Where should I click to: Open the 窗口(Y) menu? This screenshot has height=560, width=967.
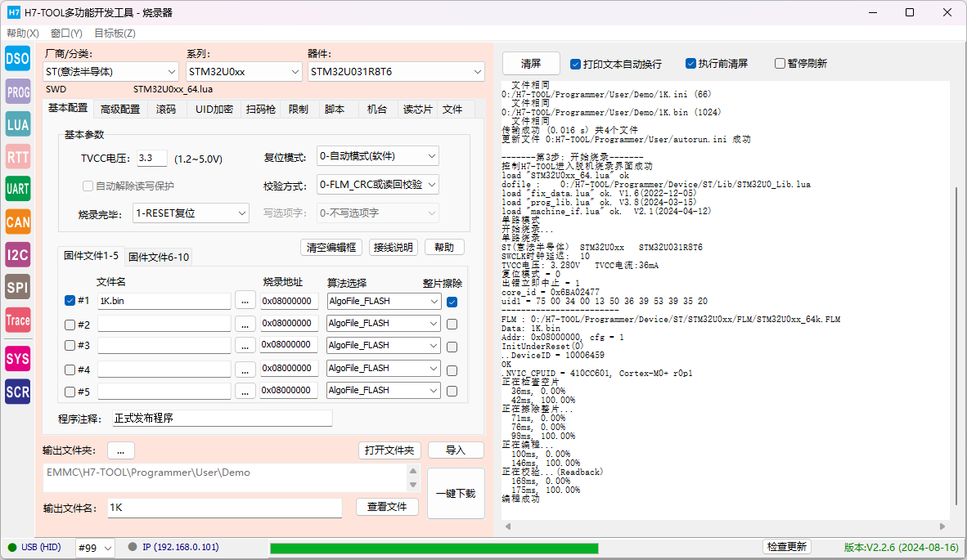pyautogui.click(x=66, y=34)
